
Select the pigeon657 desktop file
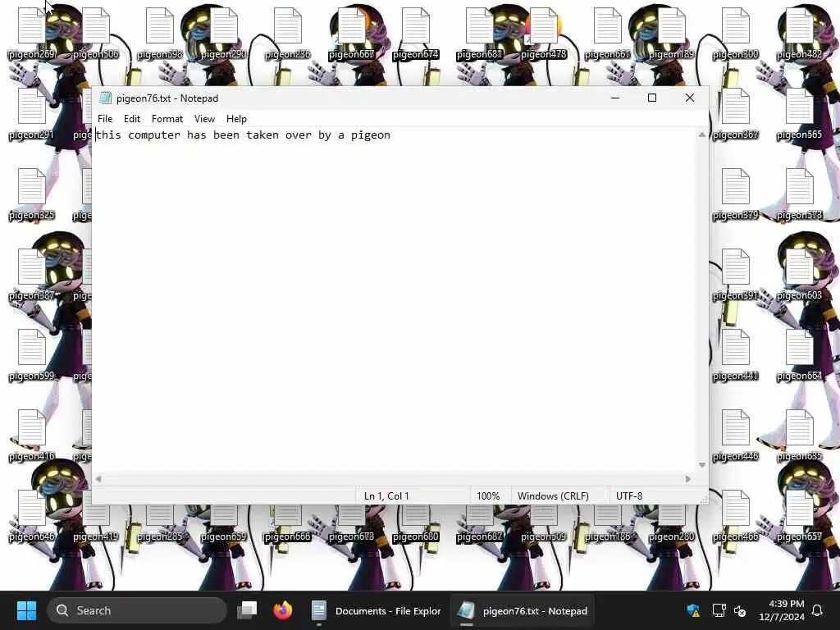(x=799, y=515)
